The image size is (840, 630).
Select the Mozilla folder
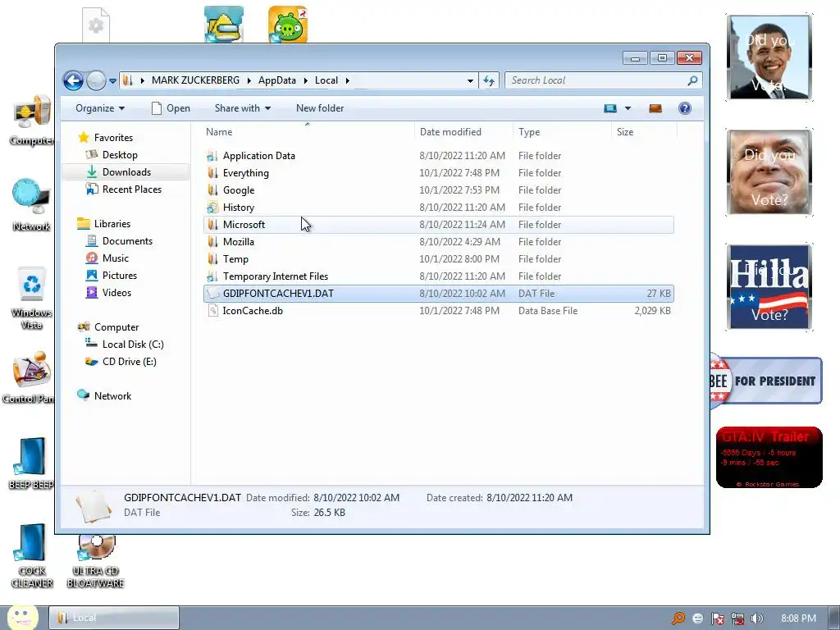(438, 242)
